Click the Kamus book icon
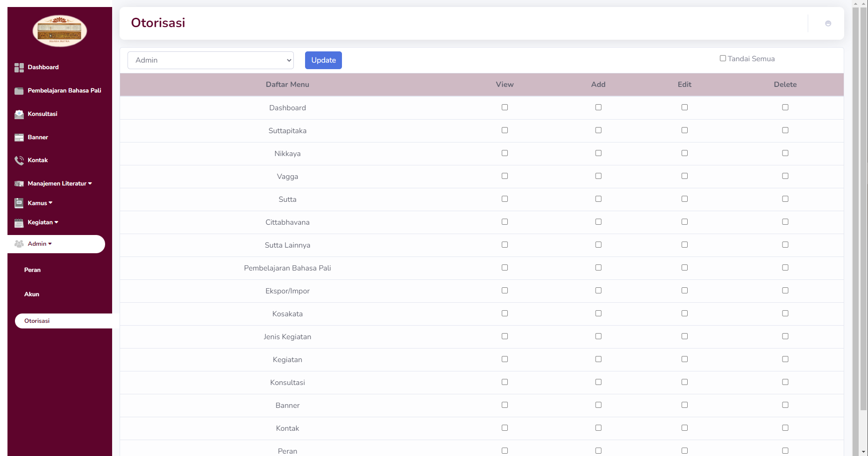 (19, 203)
